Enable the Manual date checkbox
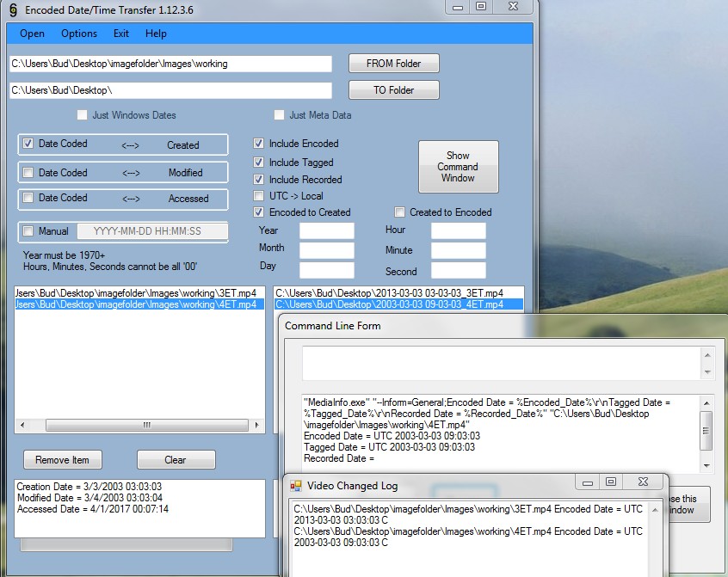The image size is (728, 577). point(28,231)
